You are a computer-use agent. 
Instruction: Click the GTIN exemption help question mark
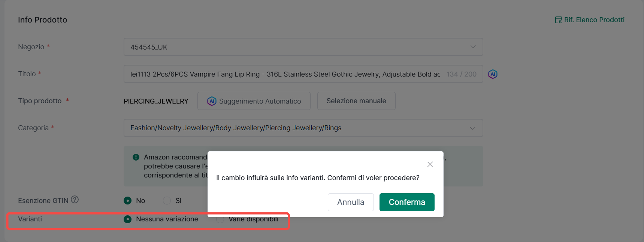click(75, 200)
